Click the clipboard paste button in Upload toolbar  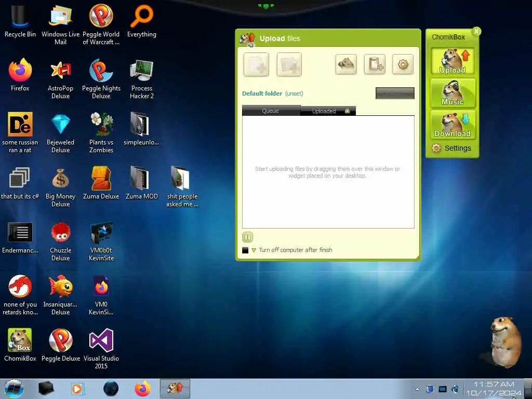375,64
